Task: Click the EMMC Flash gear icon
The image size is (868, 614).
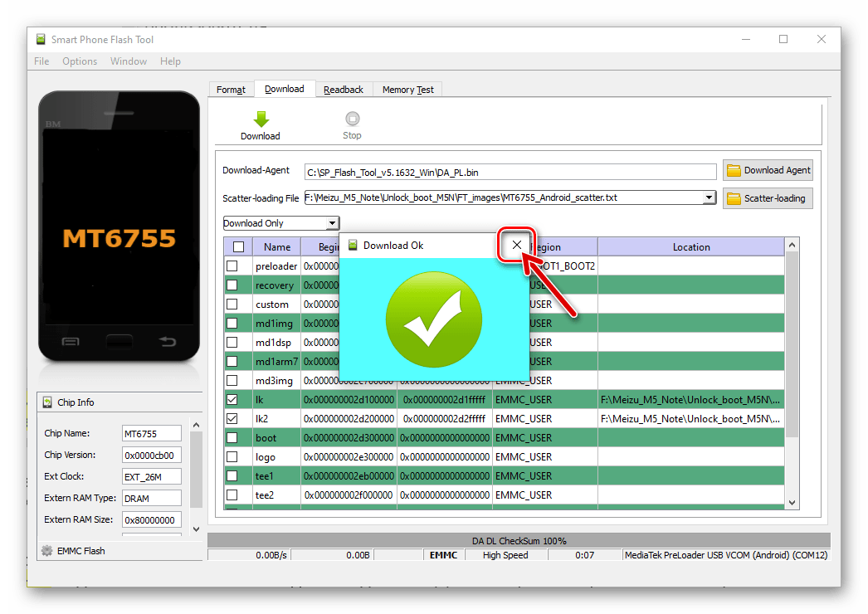Action: [47, 551]
